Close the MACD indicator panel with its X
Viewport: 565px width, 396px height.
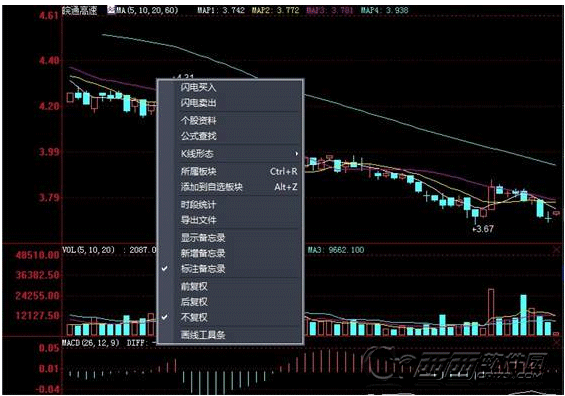click(x=556, y=343)
